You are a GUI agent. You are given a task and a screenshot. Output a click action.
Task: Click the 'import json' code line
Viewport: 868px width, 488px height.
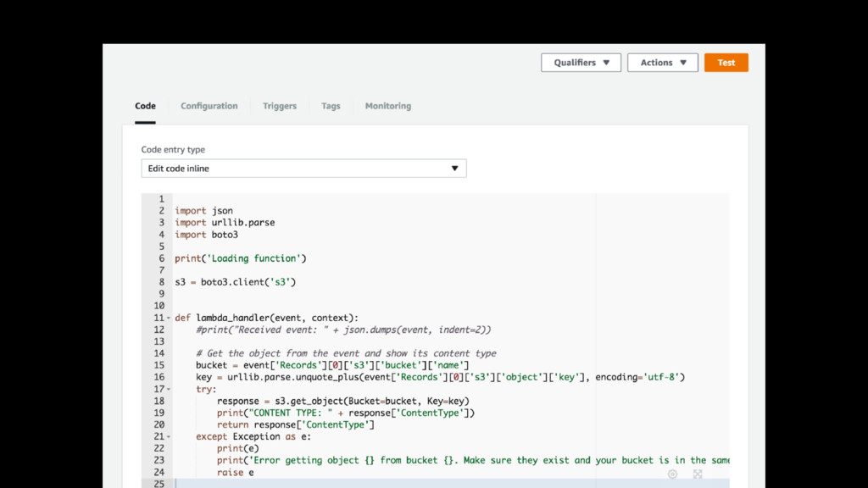(203, 211)
